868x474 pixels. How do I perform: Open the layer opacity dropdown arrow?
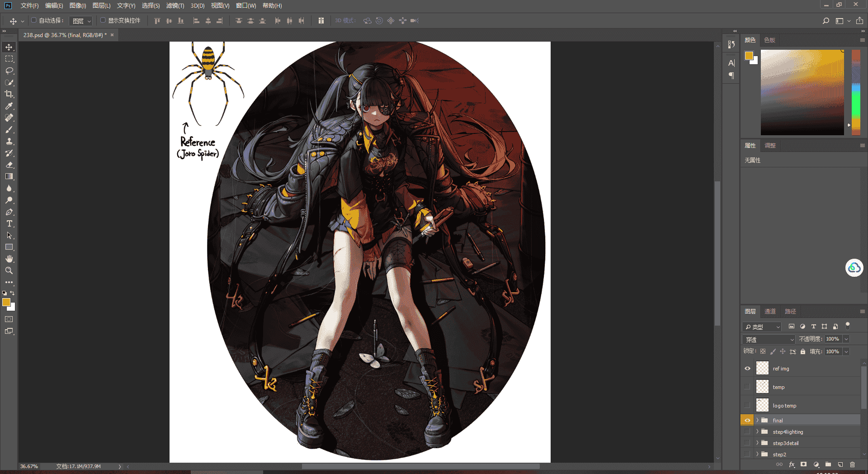click(x=846, y=339)
